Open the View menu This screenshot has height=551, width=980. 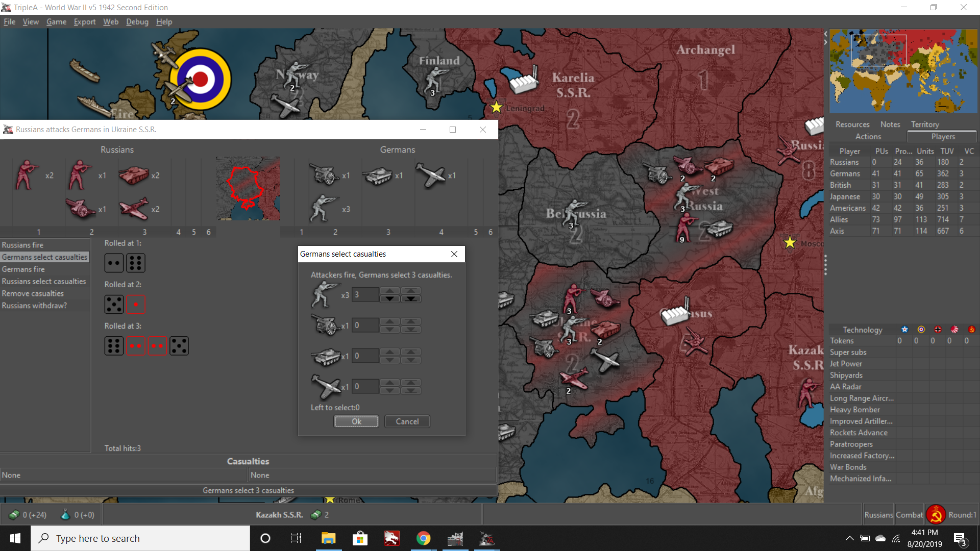[x=31, y=22]
